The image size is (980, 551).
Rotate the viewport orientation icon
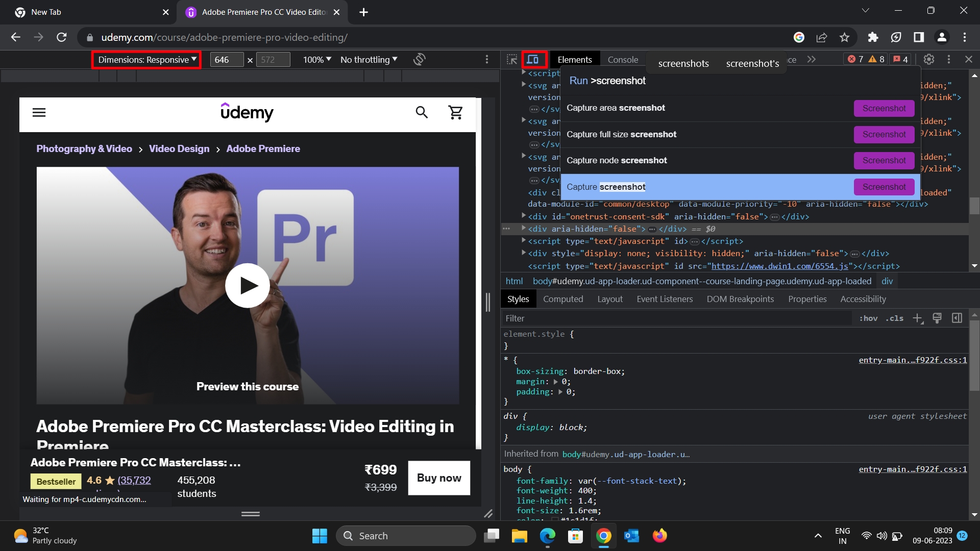pos(420,59)
